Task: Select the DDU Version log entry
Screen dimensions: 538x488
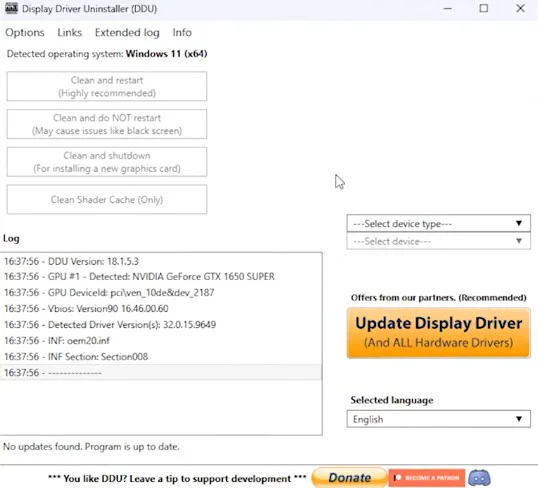Action: [161, 262]
